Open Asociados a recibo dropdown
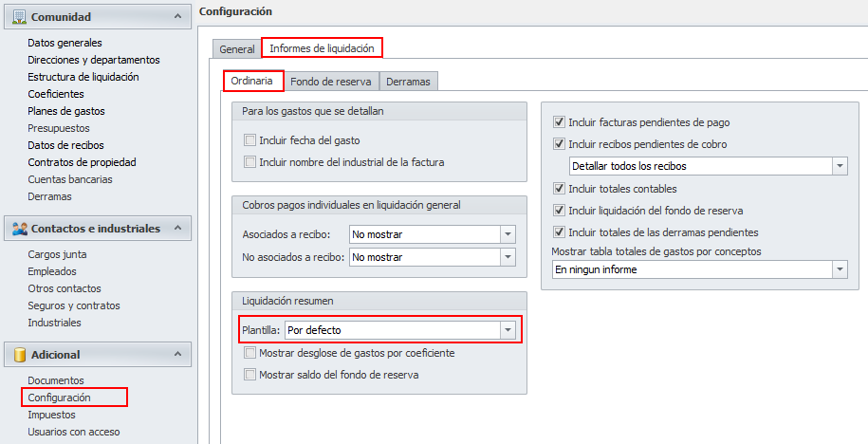 pyautogui.click(x=508, y=234)
